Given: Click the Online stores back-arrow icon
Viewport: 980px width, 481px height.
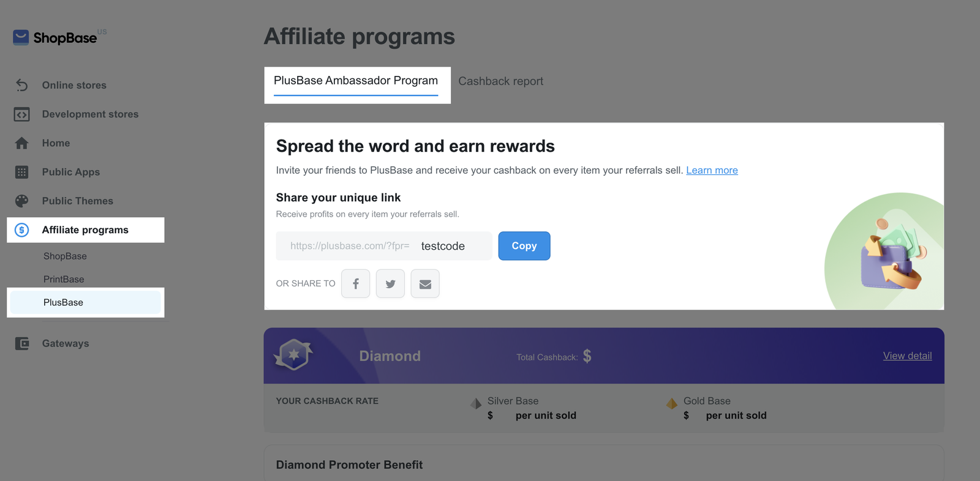Looking at the screenshot, I should [x=22, y=85].
